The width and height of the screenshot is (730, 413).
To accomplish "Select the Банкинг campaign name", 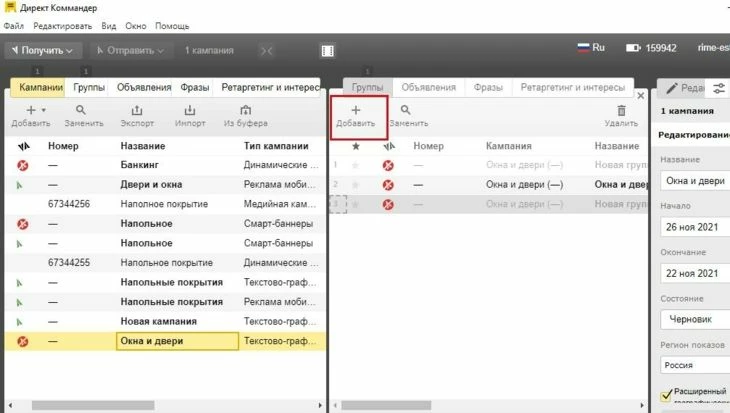I will click(139, 165).
